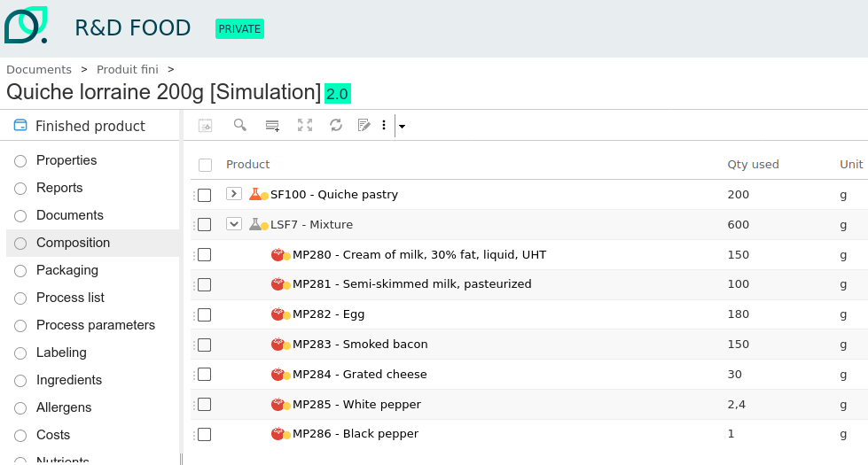The height and width of the screenshot is (465, 868).
Task: Open MP286 - Black pepper item
Action: point(356,434)
